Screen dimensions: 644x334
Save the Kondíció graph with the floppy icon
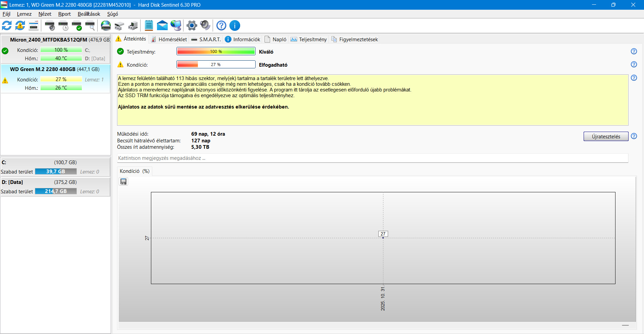click(123, 182)
